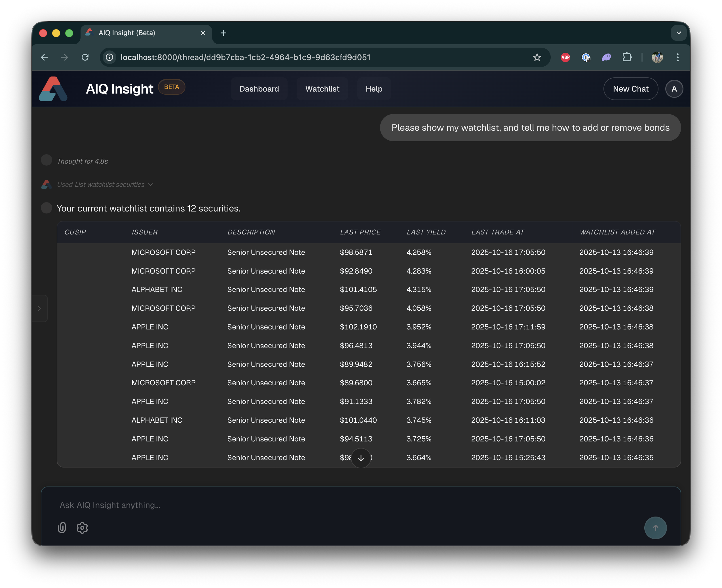722x588 pixels.
Task: Open the account avatar menu
Action: (674, 89)
